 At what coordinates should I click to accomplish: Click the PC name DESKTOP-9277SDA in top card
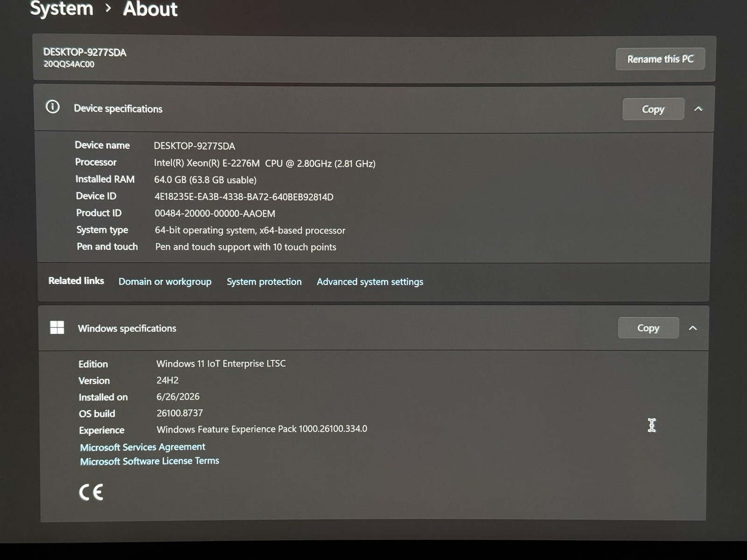[85, 52]
